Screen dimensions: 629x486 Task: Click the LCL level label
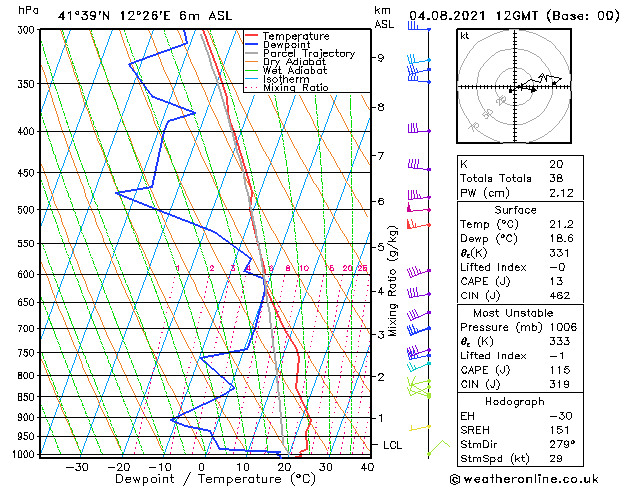click(392, 445)
